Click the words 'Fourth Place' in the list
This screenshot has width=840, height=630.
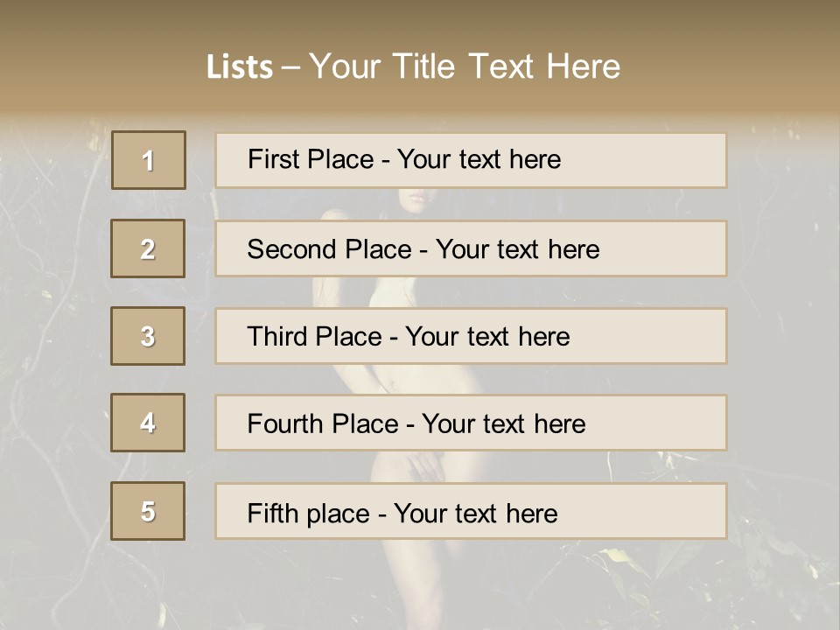pyautogui.click(x=321, y=424)
